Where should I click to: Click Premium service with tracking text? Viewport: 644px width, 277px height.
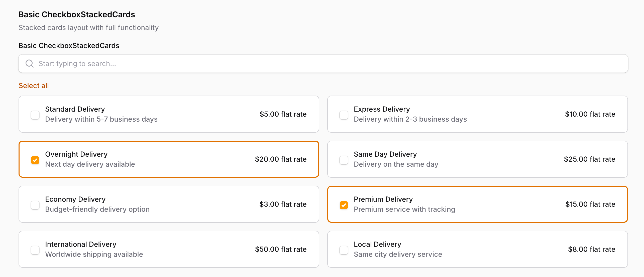tap(404, 209)
